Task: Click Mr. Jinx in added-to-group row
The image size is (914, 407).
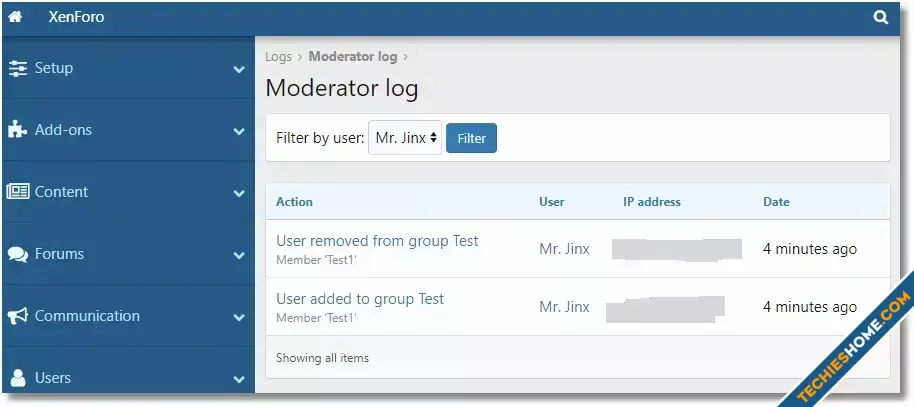Action: pyautogui.click(x=564, y=307)
